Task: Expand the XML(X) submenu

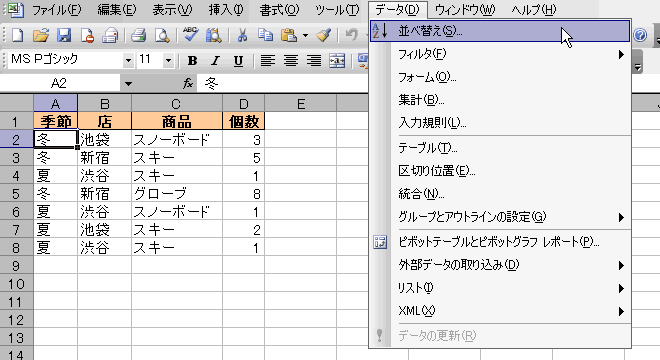Action: (x=621, y=312)
